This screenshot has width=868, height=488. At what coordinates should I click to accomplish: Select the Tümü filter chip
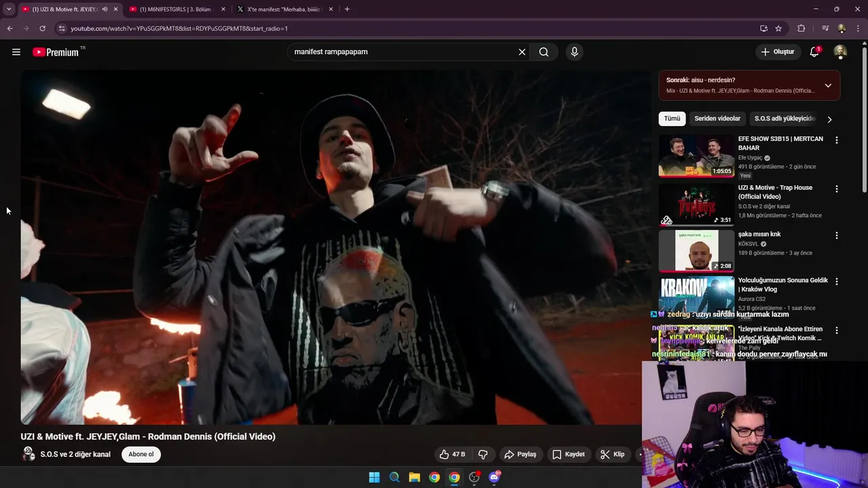[x=672, y=119]
